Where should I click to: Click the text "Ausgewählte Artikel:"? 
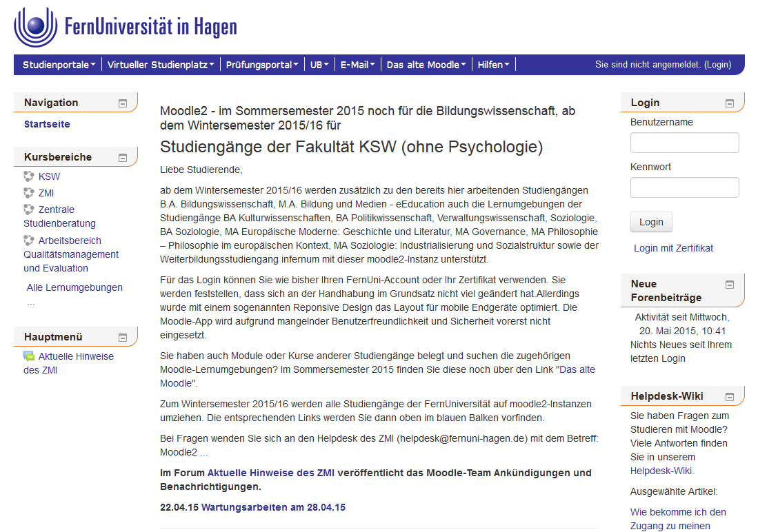(674, 491)
